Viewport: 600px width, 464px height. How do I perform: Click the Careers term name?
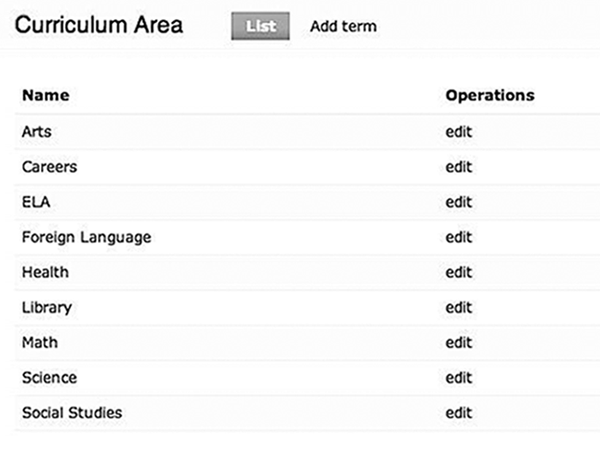49,167
